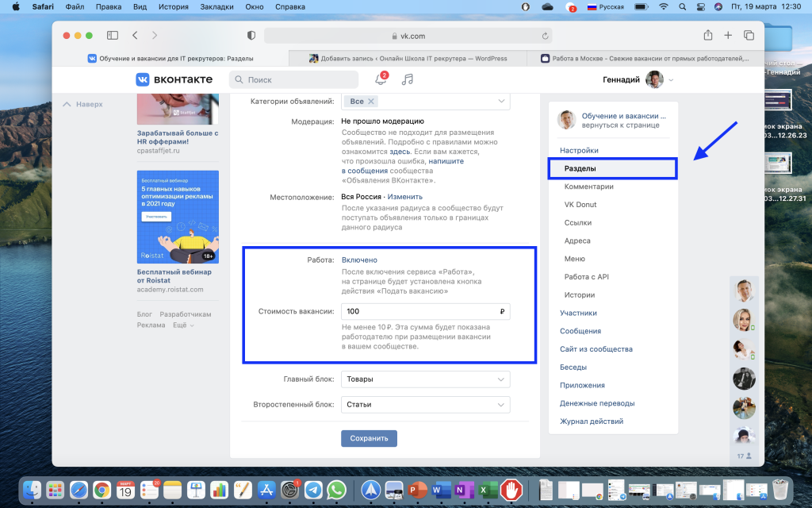Click Safari sidebar toggle icon
The image size is (812, 508).
(x=113, y=36)
